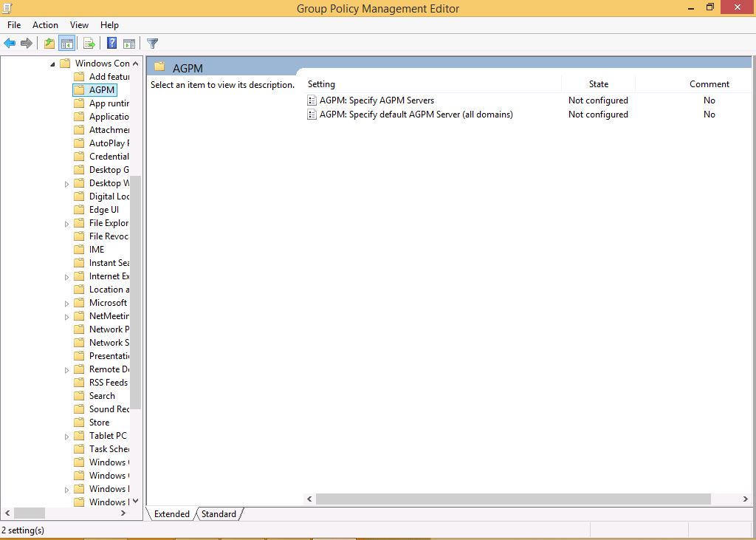Viewport: 756px width, 540px height.
Task: Select the Edge UI folder in tree
Action: tap(103, 210)
